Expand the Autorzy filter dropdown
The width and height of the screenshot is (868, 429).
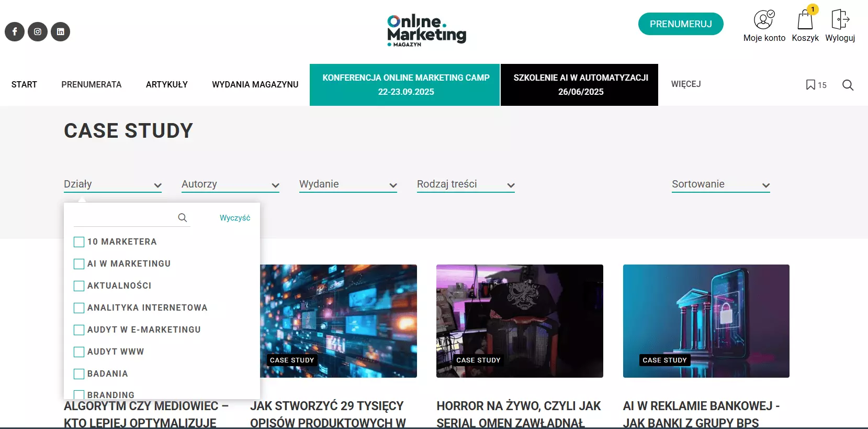click(x=230, y=184)
